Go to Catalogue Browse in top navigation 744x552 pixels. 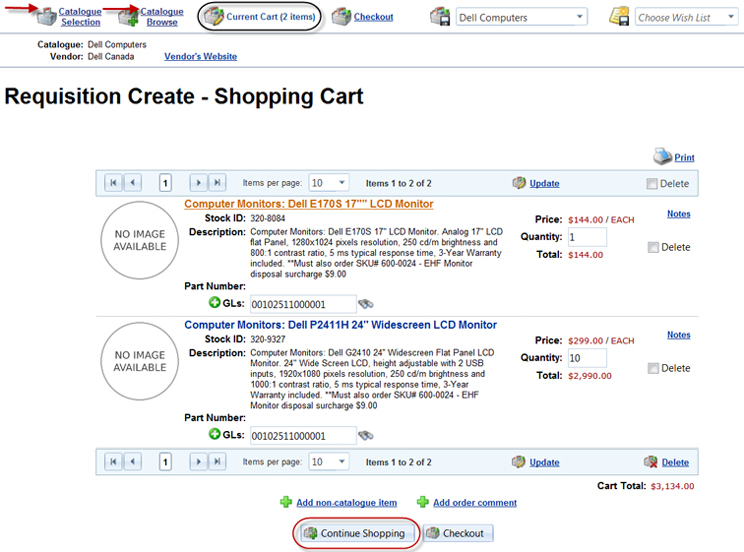point(161,16)
